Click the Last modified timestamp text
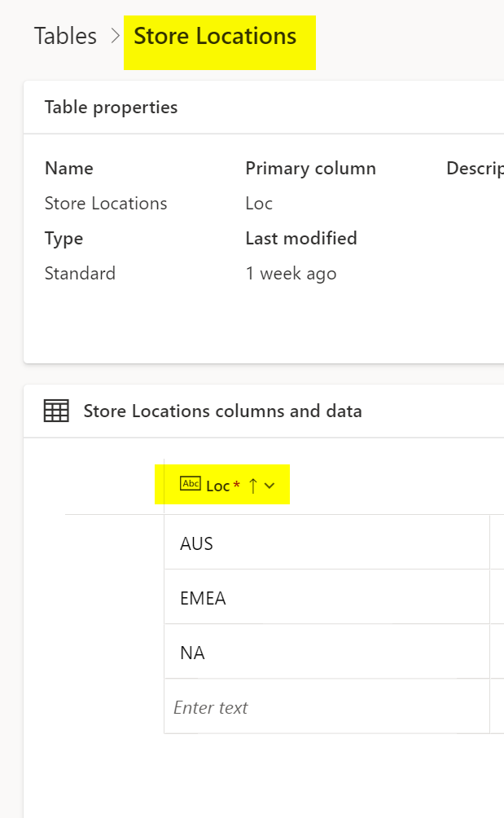Screen dimensions: 504x818 291,273
